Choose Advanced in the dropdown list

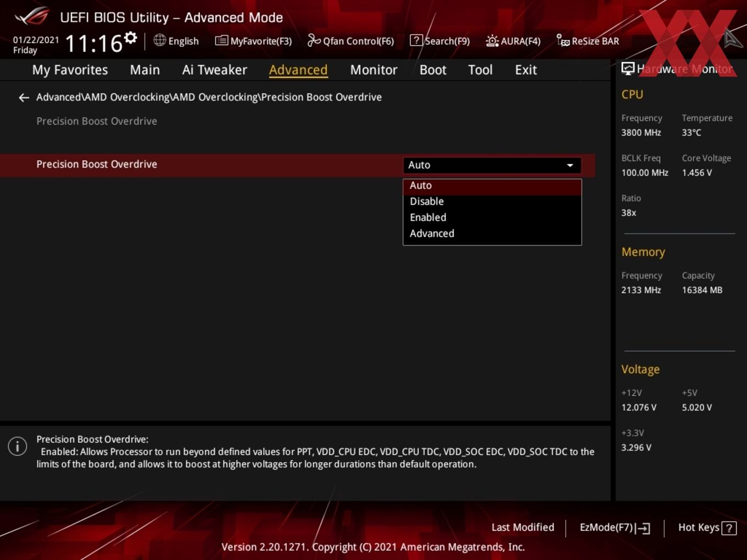pos(492,233)
